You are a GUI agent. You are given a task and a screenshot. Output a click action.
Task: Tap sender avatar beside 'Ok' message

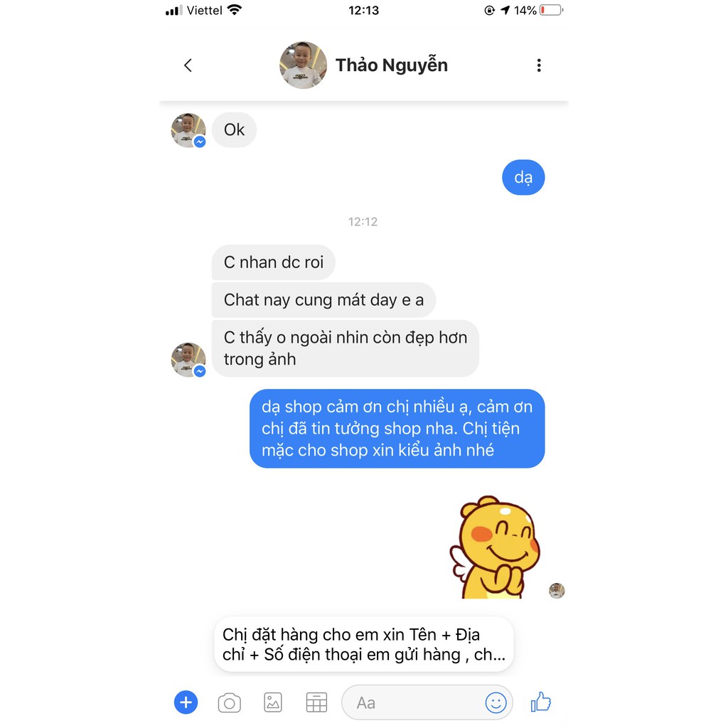188,130
